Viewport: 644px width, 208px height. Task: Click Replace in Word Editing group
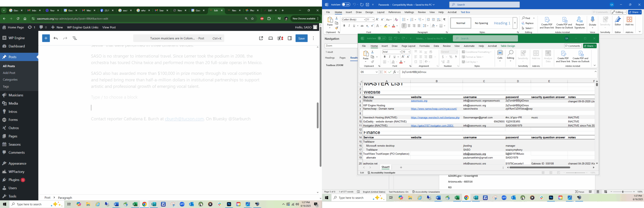coord(528,23)
